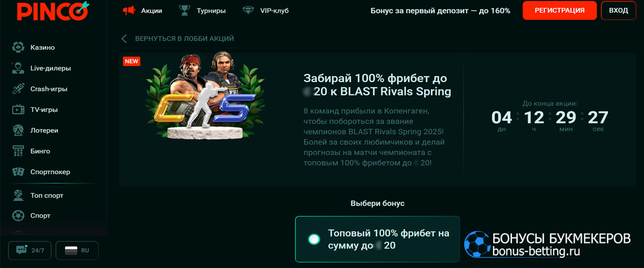Viewport: 644px width, 268px height.
Task: Open the Акции menu item
Action: point(142,10)
